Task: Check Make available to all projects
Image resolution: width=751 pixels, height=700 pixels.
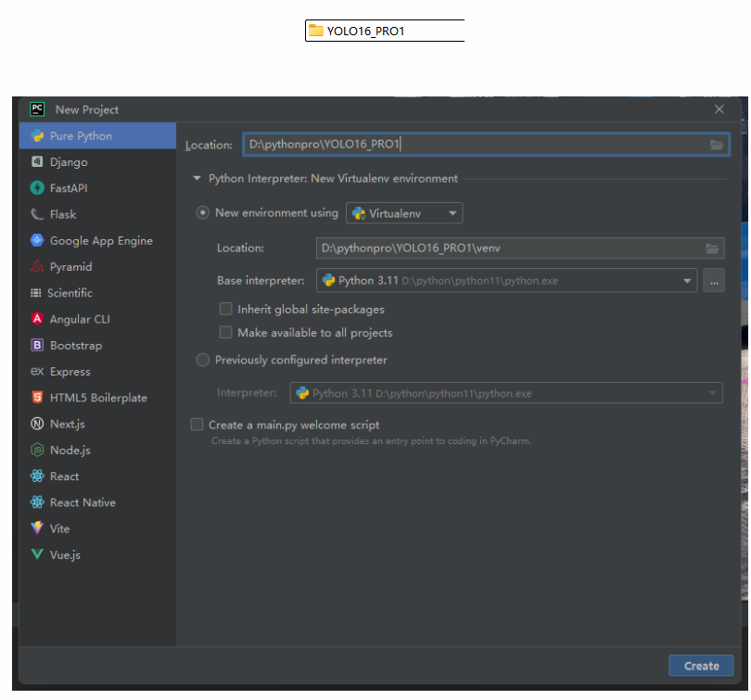Action: coord(225,332)
